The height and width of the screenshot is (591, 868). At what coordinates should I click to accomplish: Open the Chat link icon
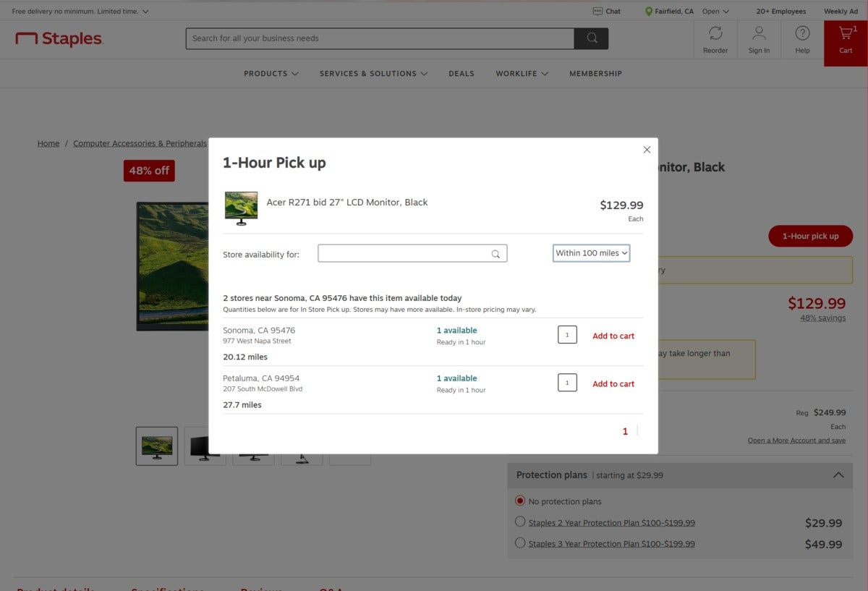[x=597, y=12]
